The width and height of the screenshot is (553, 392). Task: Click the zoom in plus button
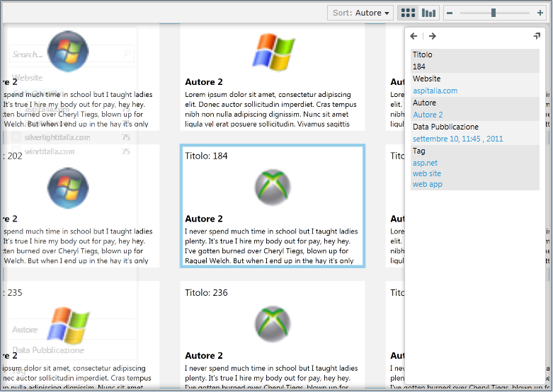(540, 13)
